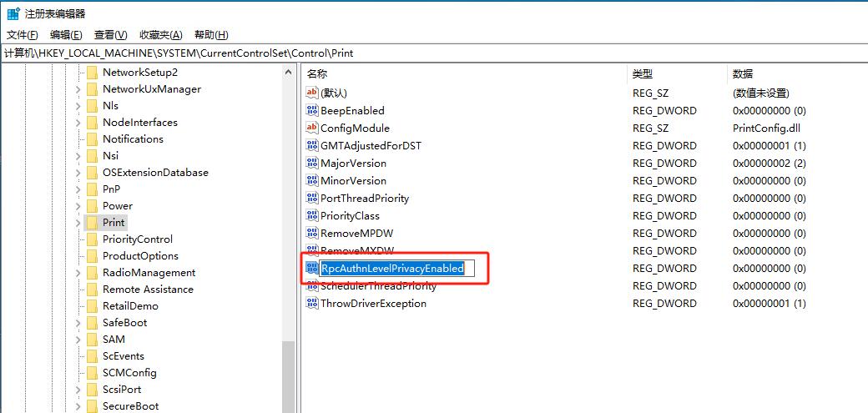Image resolution: width=868 pixels, height=413 pixels.
Task: Click the string icon beside ConfigModule
Action: click(x=313, y=128)
